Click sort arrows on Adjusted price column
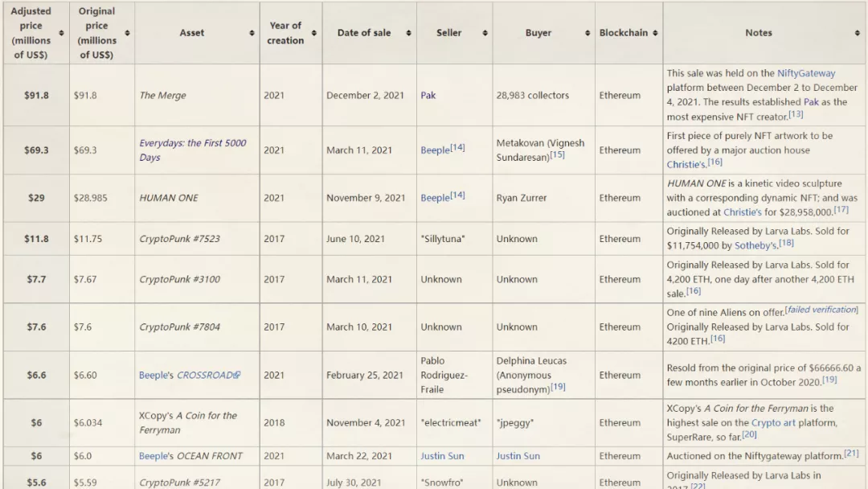The width and height of the screenshot is (868, 489). coord(62,33)
